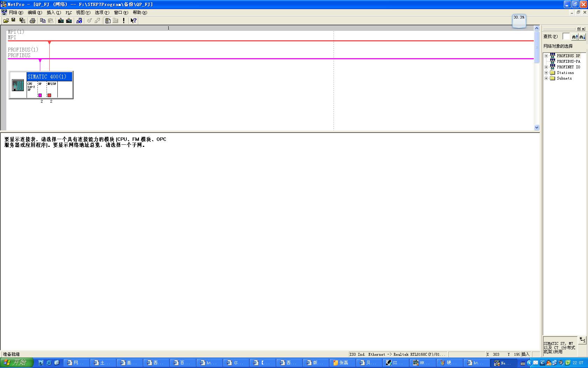Viewport: 588px width, 368px height.
Task: Click the taskbar clock showing 22:07
Action: tap(578, 363)
